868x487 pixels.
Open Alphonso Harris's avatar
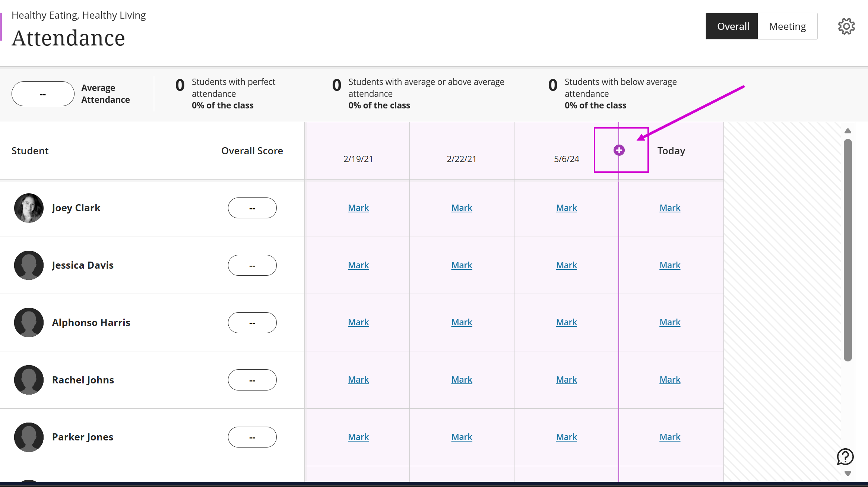click(x=29, y=322)
